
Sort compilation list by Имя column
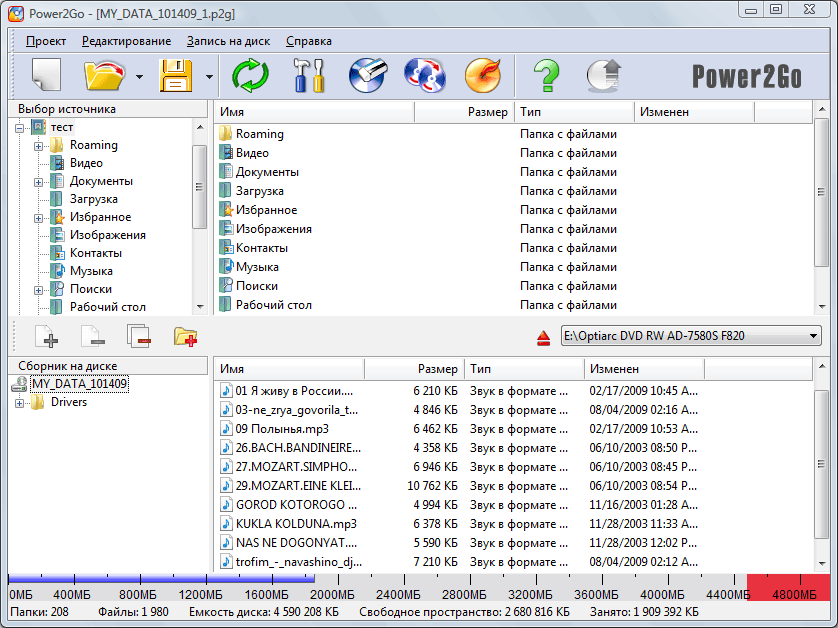pyautogui.click(x=289, y=369)
